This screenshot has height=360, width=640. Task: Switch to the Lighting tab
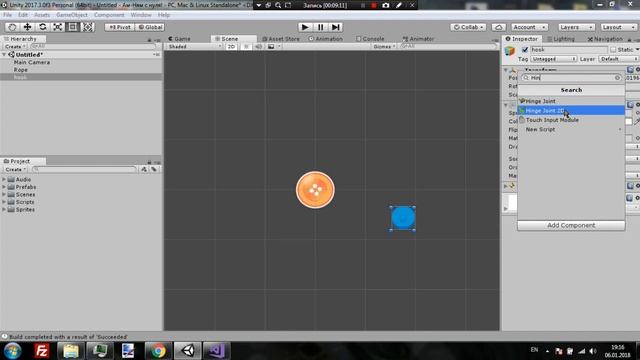coord(561,39)
